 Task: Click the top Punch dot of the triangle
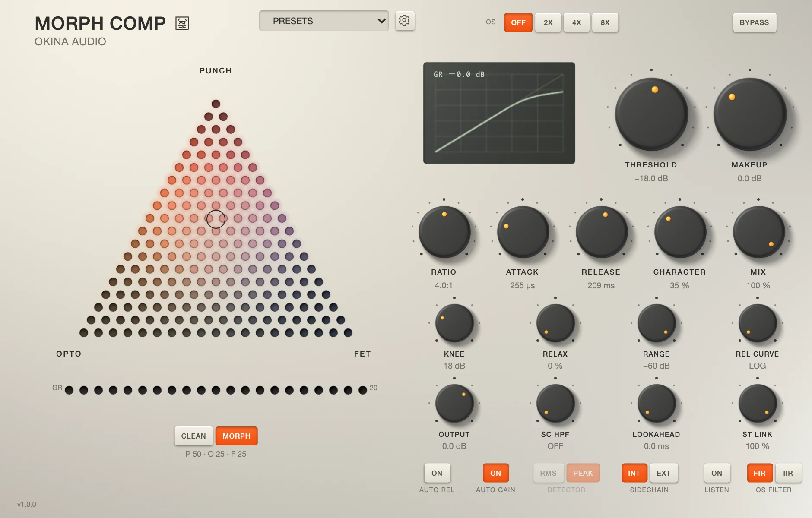pos(216,104)
